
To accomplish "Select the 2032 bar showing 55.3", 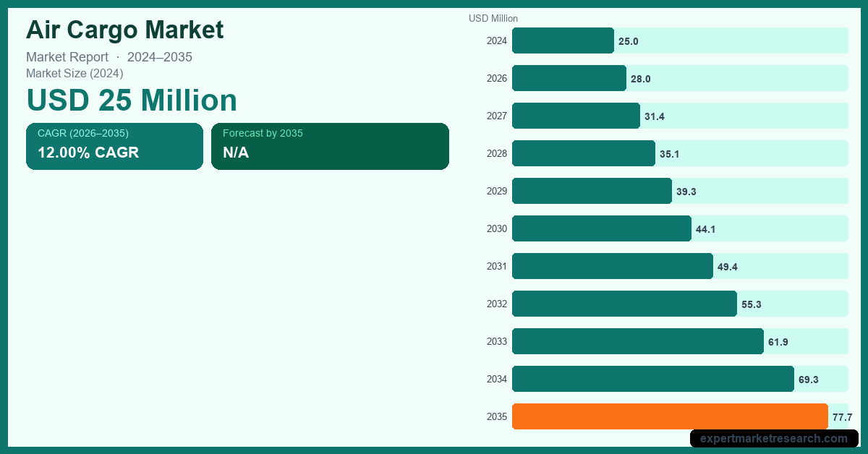I will (x=624, y=304).
